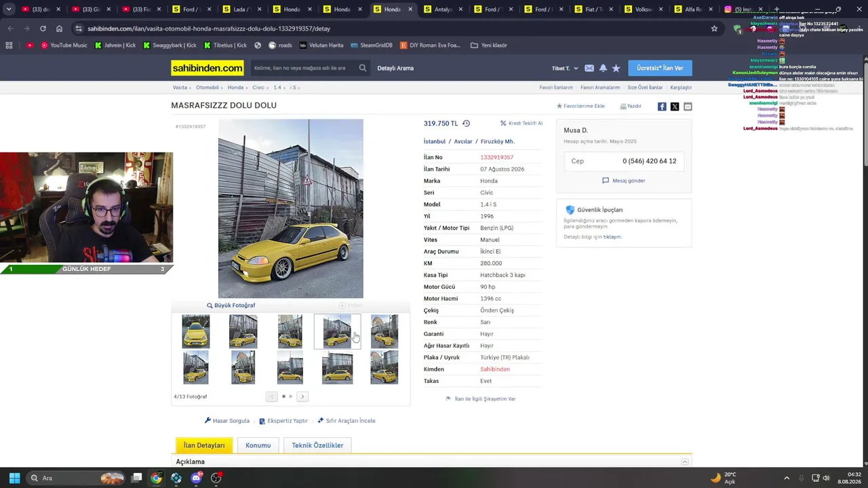Open Yeni klasör bookmarks folder

click(489, 45)
